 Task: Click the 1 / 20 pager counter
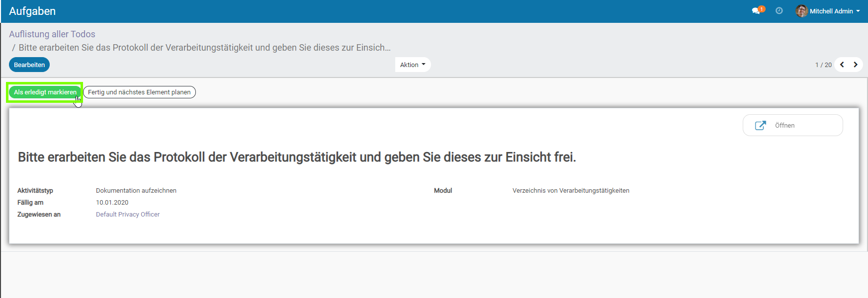click(823, 65)
